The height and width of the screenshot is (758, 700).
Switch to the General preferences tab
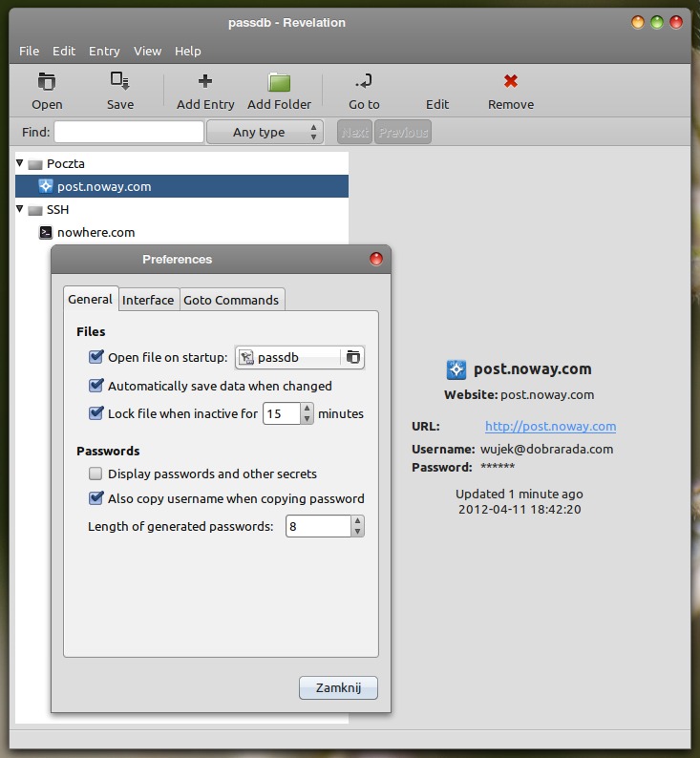point(91,299)
